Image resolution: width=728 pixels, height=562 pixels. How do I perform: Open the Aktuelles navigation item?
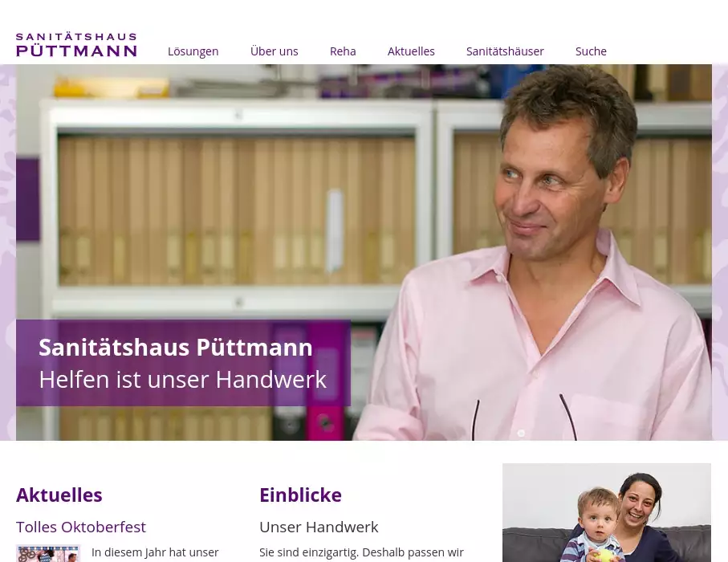click(411, 51)
